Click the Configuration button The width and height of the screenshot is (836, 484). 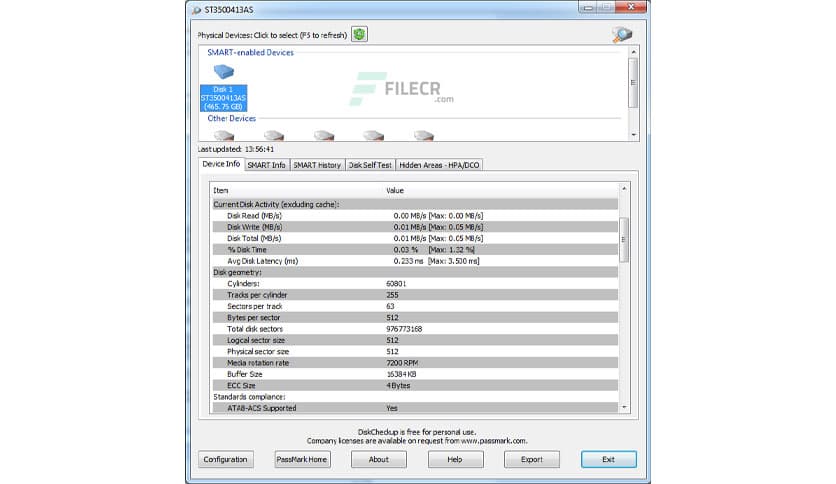[x=226, y=459]
